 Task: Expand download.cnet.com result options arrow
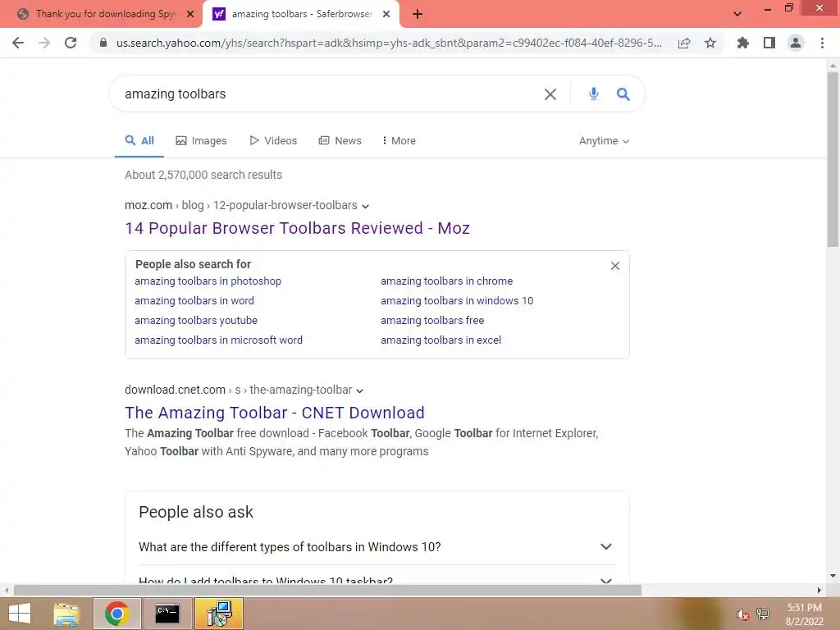[x=359, y=391]
